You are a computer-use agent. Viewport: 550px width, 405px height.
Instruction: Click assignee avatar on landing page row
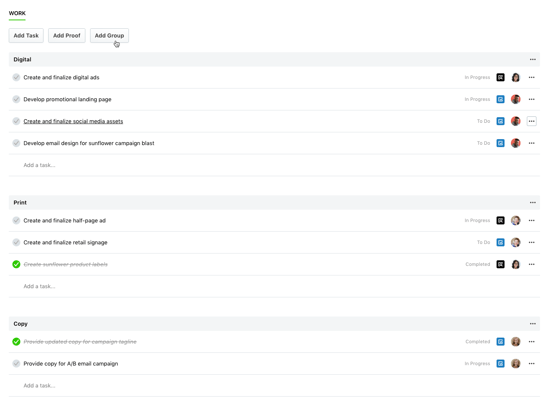pos(516,99)
